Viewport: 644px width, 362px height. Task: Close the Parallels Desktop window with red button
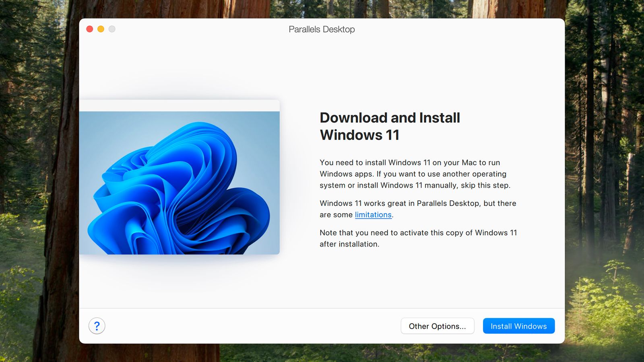point(90,29)
